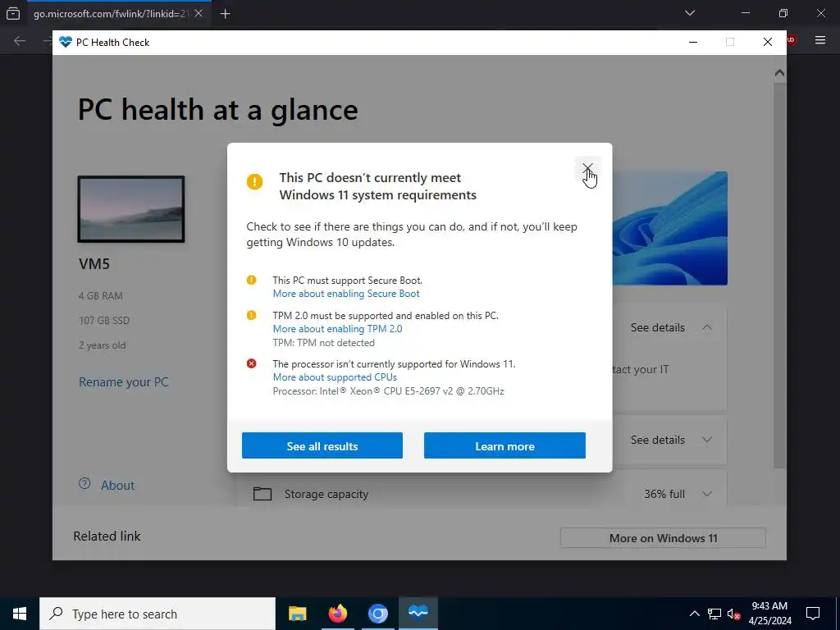
Task: Open the About link
Action: (118, 486)
